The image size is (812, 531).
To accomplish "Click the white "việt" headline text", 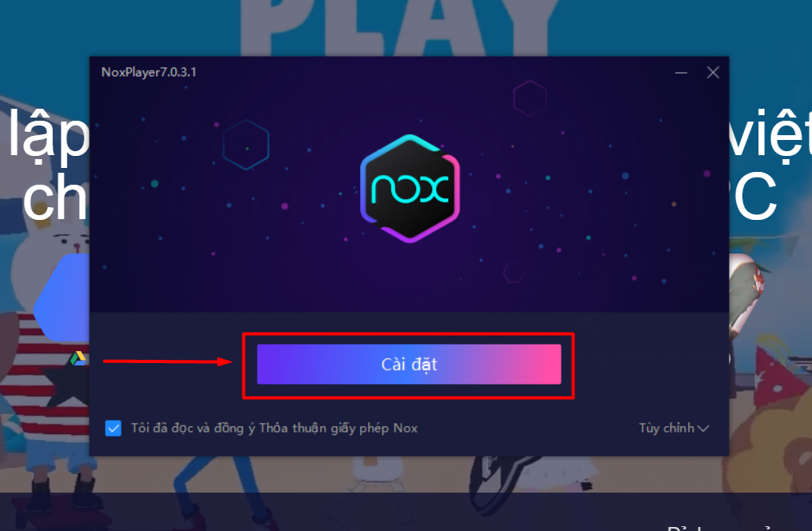I will [770, 134].
